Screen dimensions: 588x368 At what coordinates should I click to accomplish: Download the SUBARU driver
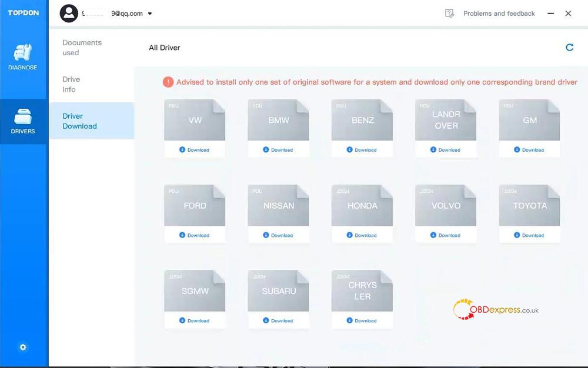tap(278, 320)
